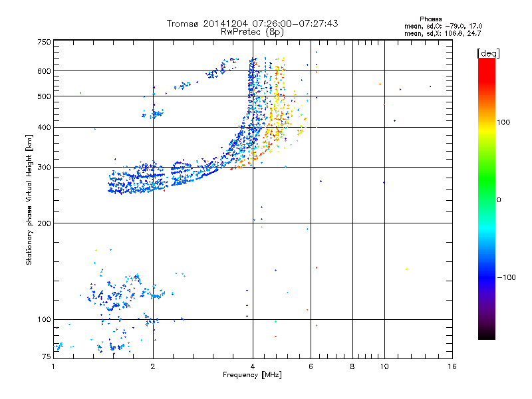Click the 'Stationary phase Virtual Height [km]' label

29,199
